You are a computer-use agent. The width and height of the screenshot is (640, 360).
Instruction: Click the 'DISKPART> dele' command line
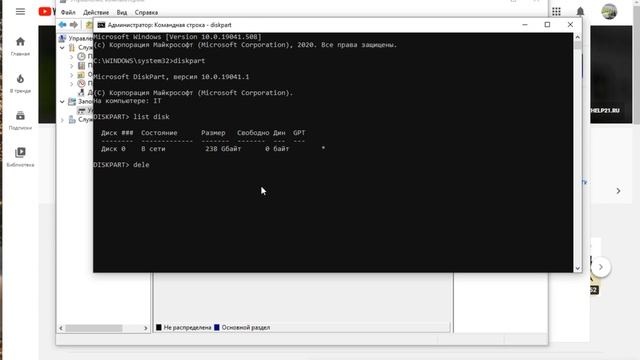click(121, 165)
